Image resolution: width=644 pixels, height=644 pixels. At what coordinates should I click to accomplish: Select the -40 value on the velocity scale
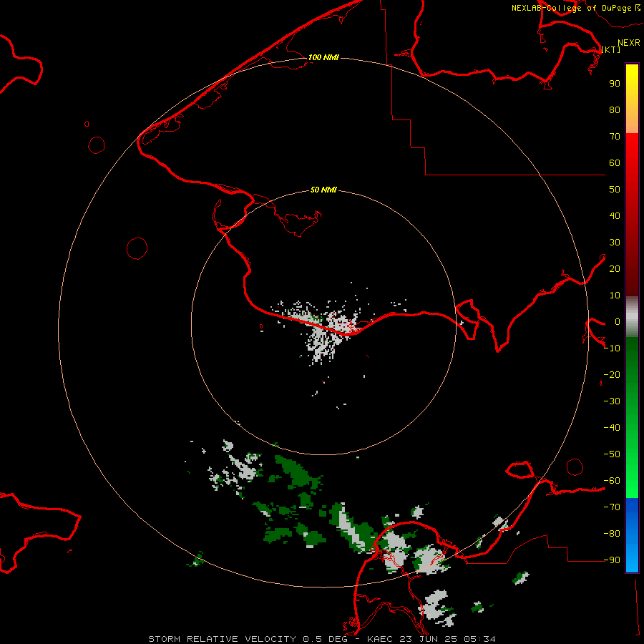click(x=612, y=428)
